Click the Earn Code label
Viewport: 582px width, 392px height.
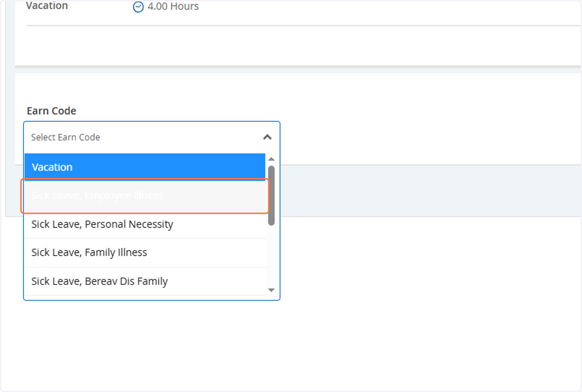point(51,111)
